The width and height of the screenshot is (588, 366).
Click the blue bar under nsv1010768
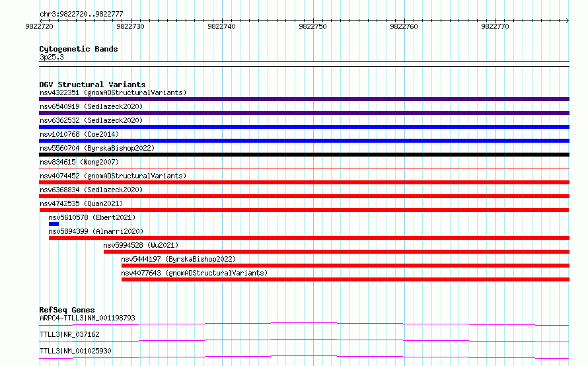click(304, 141)
